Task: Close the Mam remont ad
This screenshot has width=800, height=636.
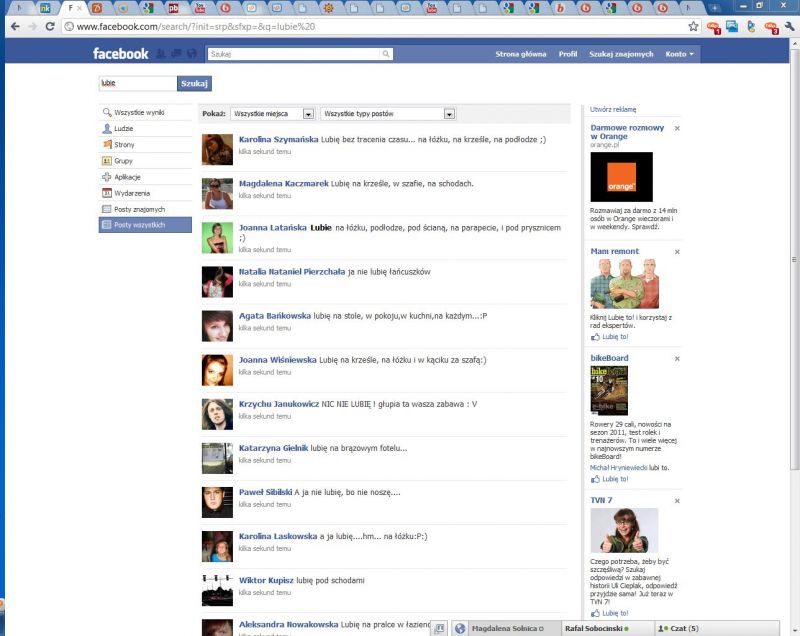Action: pos(677,252)
